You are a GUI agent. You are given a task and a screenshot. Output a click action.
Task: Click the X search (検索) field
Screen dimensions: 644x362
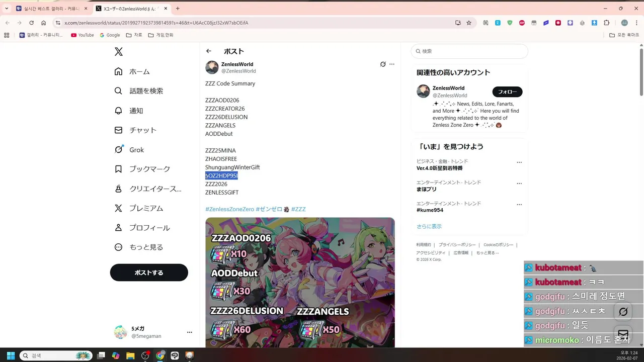[x=469, y=51]
